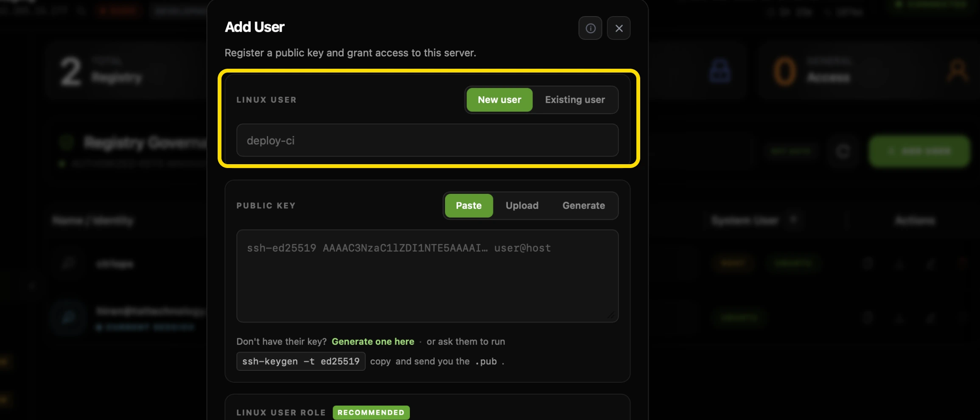Grab the textarea resize handle corner
The image size is (980, 420).
[611, 315]
